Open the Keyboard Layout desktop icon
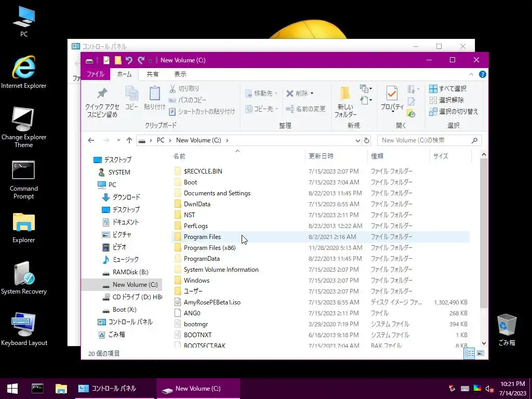The image size is (532, 399). pyautogui.click(x=24, y=329)
